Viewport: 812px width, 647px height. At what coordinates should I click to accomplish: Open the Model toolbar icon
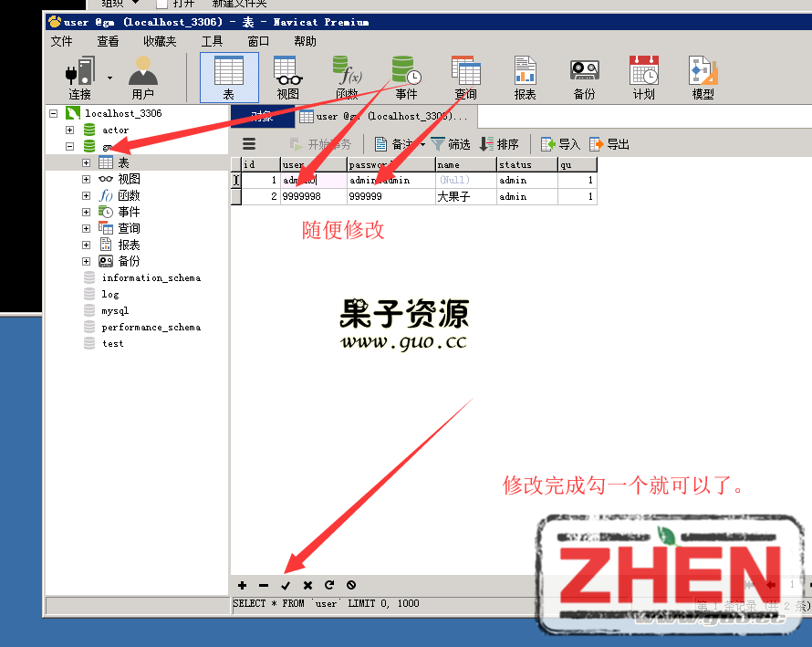[703, 73]
